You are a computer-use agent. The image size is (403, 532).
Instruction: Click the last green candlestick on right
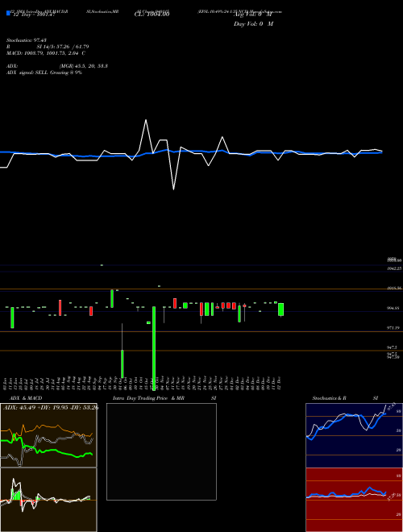[x=280, y=310]
